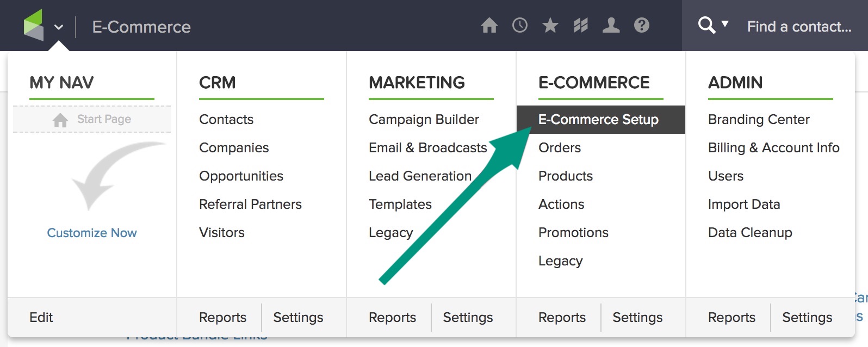
Task: Open E-Commerce Settings link
Action: click(637, 317)
